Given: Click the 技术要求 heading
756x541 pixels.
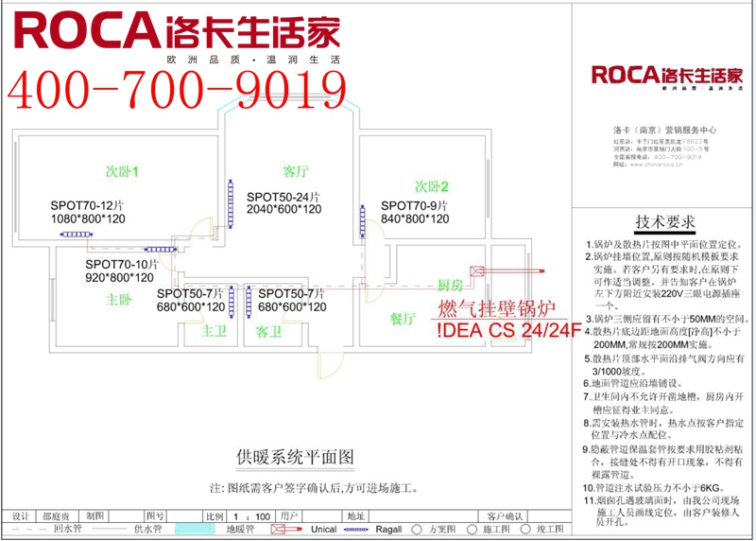Looking at the screenshot, I should [665, 221].
